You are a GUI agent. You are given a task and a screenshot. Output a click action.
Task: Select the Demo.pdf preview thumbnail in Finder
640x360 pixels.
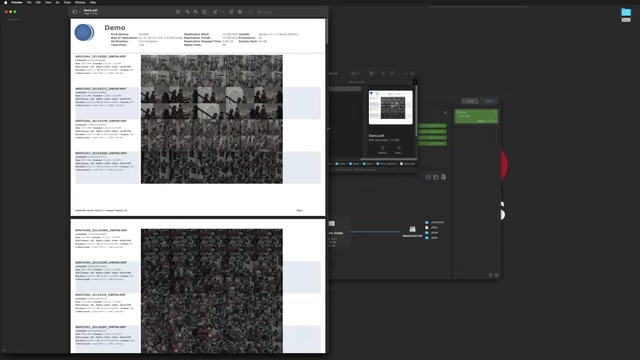click(x=391, y=107)
